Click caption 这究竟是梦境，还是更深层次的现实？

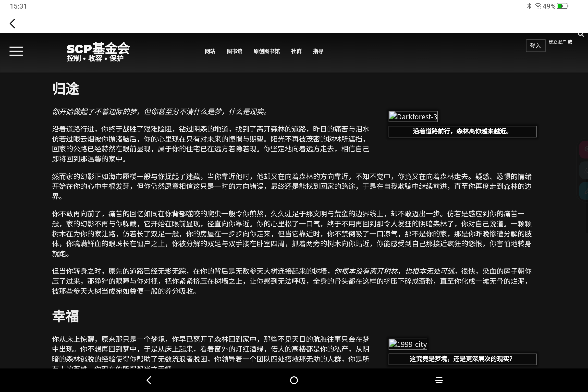[462, 359]
